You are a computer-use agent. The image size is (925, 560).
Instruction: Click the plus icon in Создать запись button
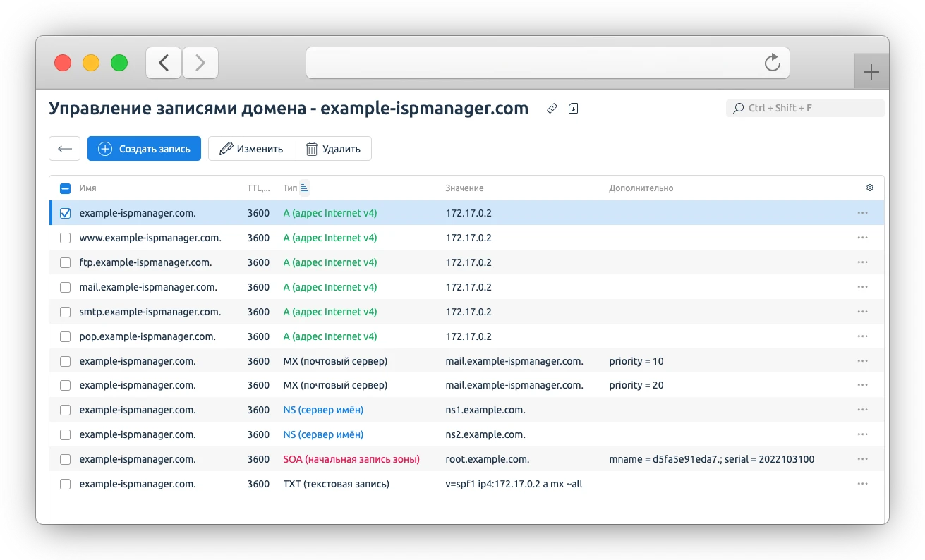coord(104,148)
